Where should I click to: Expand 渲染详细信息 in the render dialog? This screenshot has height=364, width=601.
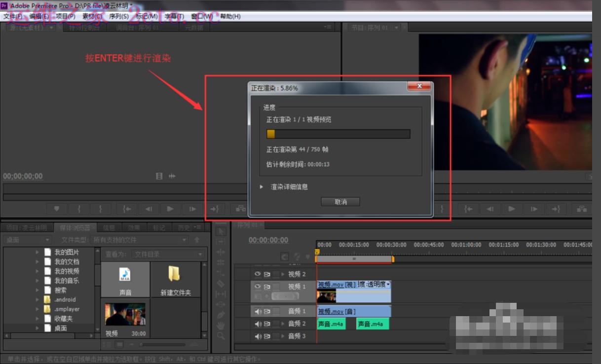262,187
